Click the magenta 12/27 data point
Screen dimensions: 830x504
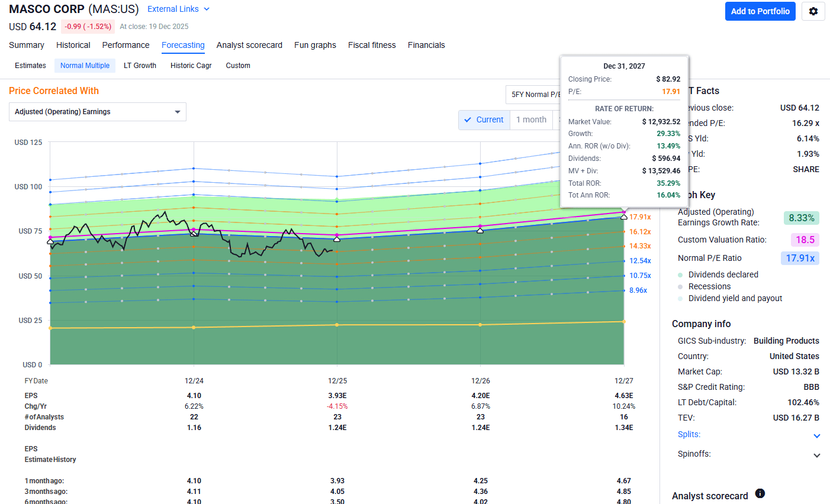(x=623, y=212)
